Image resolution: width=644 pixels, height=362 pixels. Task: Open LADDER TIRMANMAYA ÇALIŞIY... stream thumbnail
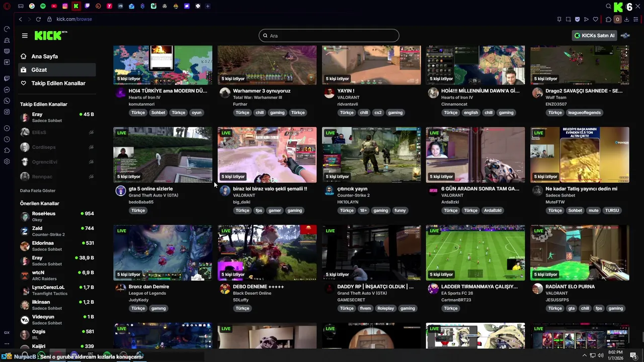[475, 252]
